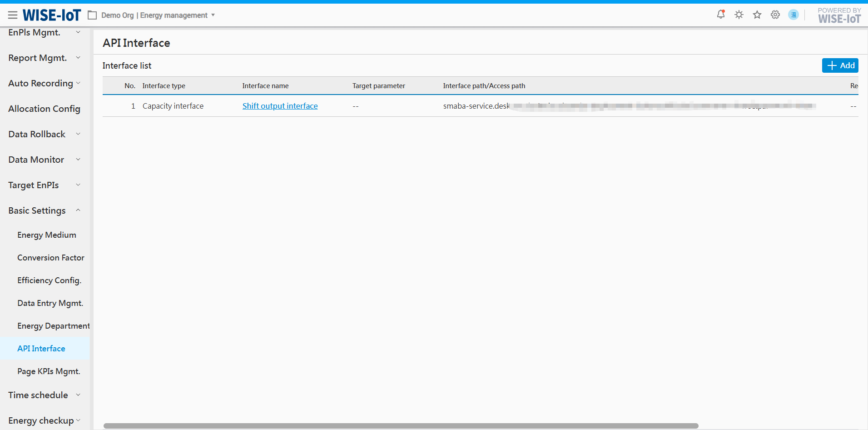Click the WISE-IoT logo
The width and height of the screenshot is (868, 430).
[x=52, y=15]
